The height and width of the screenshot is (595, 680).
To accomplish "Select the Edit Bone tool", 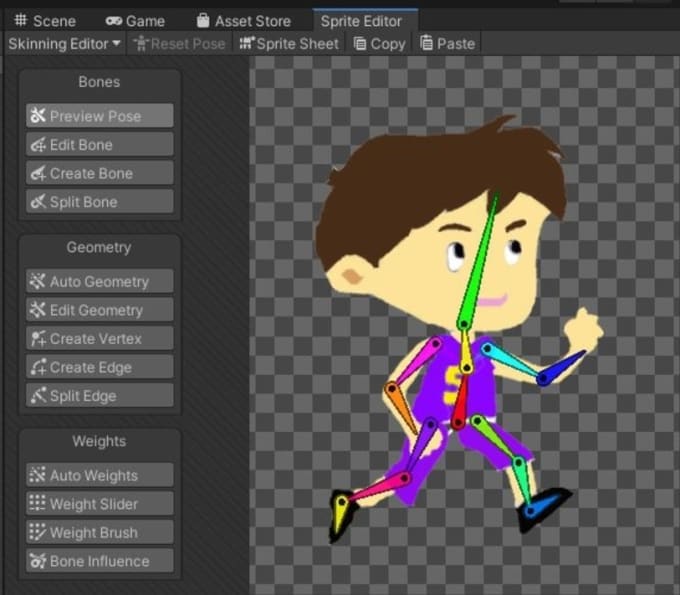I will (x=100, y=144).
